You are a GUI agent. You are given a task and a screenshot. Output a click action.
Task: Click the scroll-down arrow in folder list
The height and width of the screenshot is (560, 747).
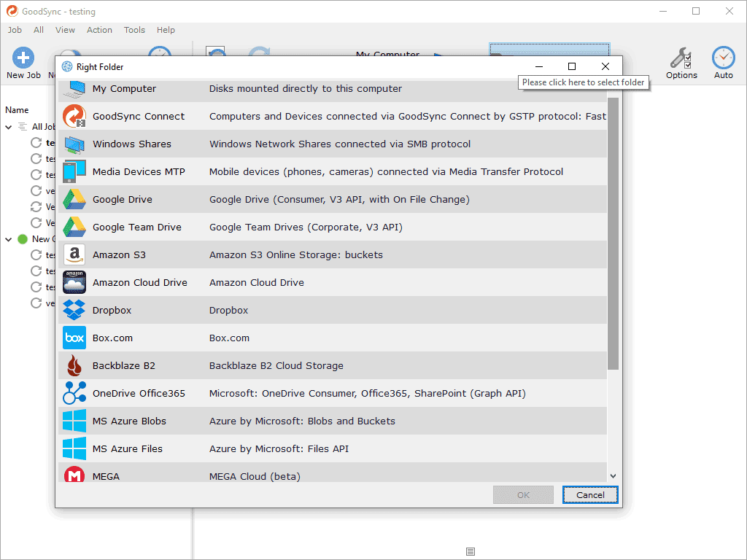(613, 475)
